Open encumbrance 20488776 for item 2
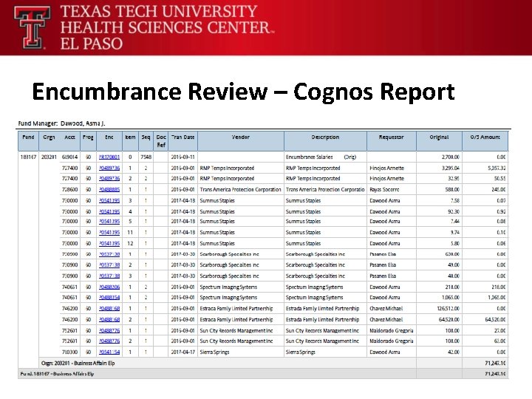The height and width of the screenshot is (399, 532). tap(109, 341)
